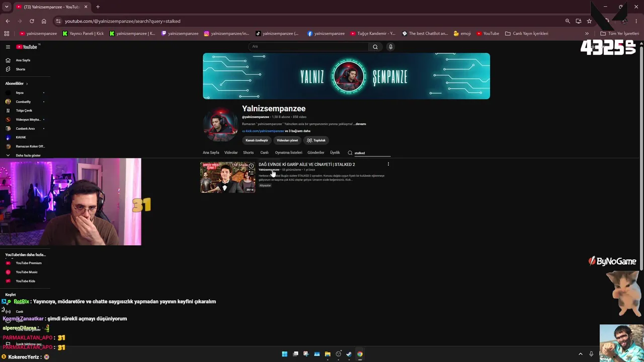The width and height of the screenshot is (644, 362).
Task: Click the taskbar microphone tray icon
Action: pyautogui.click(x=591, y=354)
